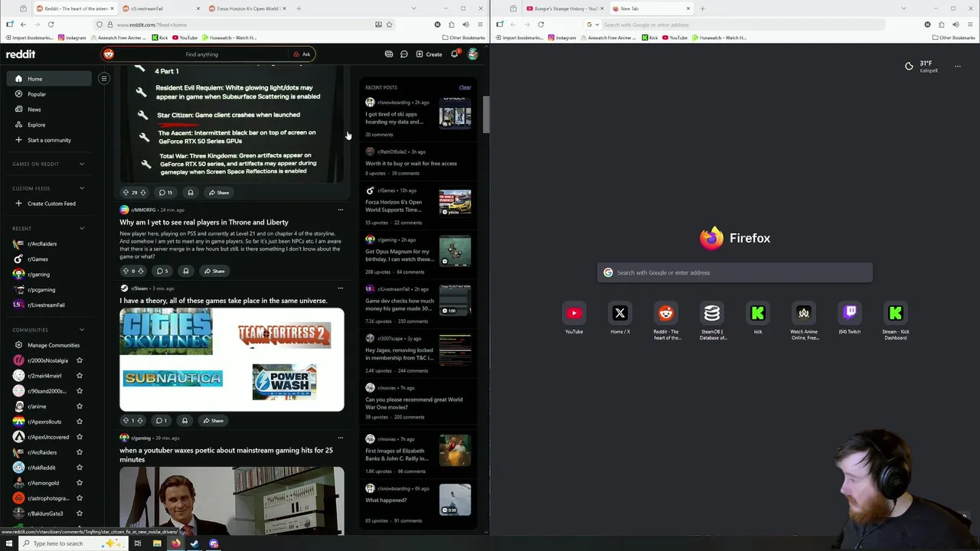Open Task View on the taskbar
980x551 pixels.
(138, 543)
